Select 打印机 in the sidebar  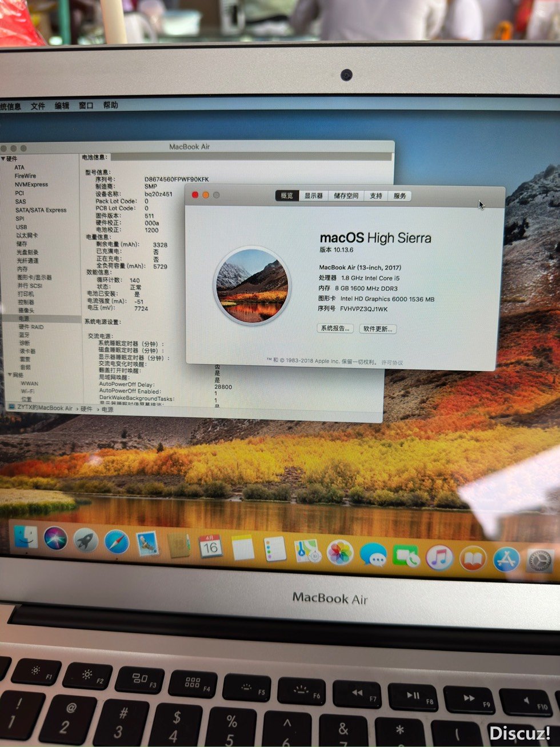[x=26, y=294]
